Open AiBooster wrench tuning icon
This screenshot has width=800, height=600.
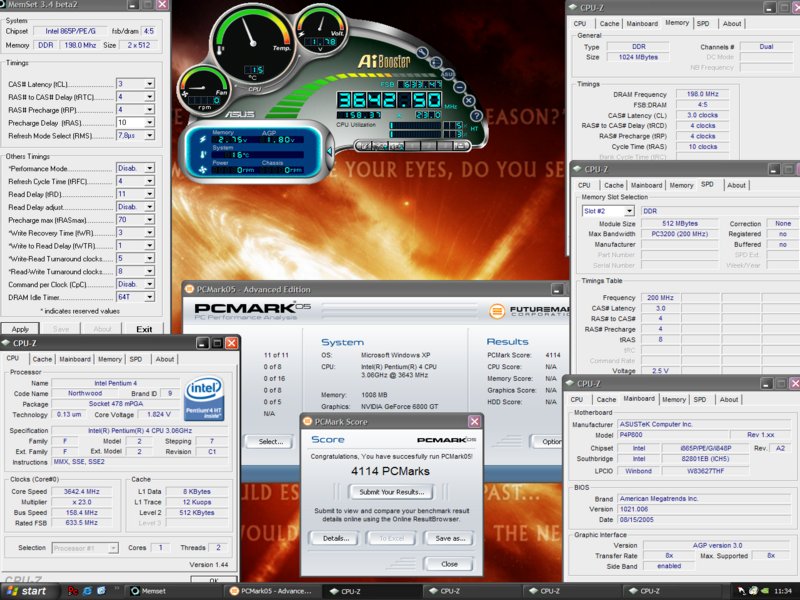(422, 52)
